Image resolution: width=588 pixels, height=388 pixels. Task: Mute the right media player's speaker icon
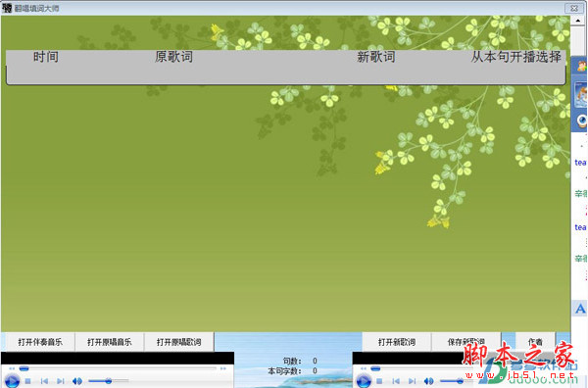click(428, 381)
